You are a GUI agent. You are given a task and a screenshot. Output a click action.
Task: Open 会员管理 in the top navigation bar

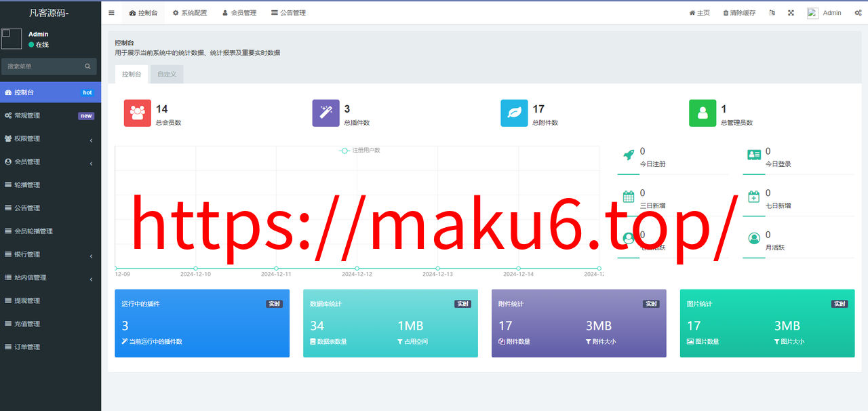point(239,13)
